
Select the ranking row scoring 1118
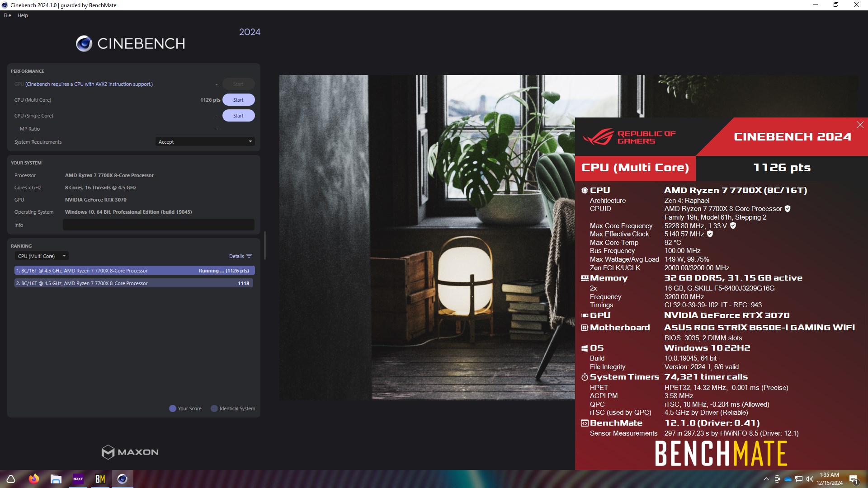134,283
